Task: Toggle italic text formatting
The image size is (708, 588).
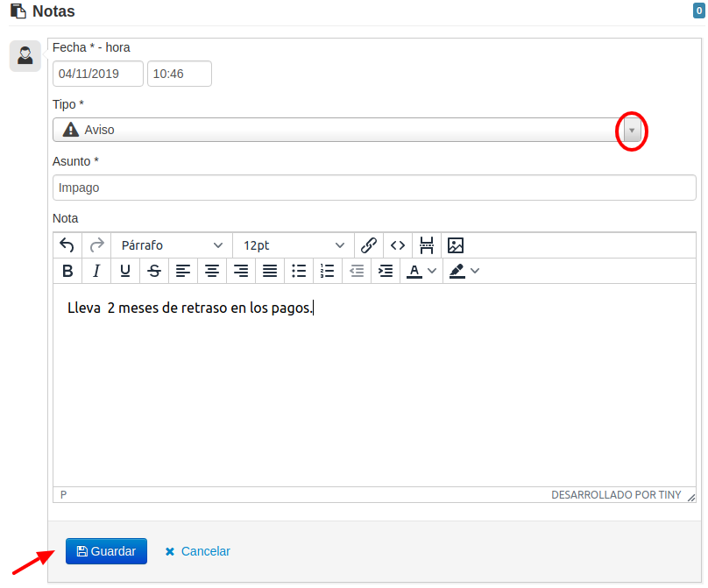Action: (x=96, y=271)
